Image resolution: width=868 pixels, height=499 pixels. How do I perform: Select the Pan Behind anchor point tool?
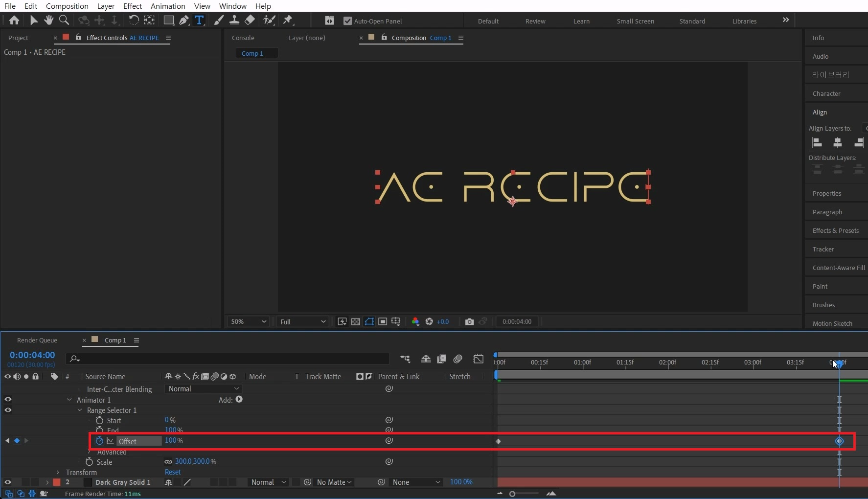tap(149, 20)
